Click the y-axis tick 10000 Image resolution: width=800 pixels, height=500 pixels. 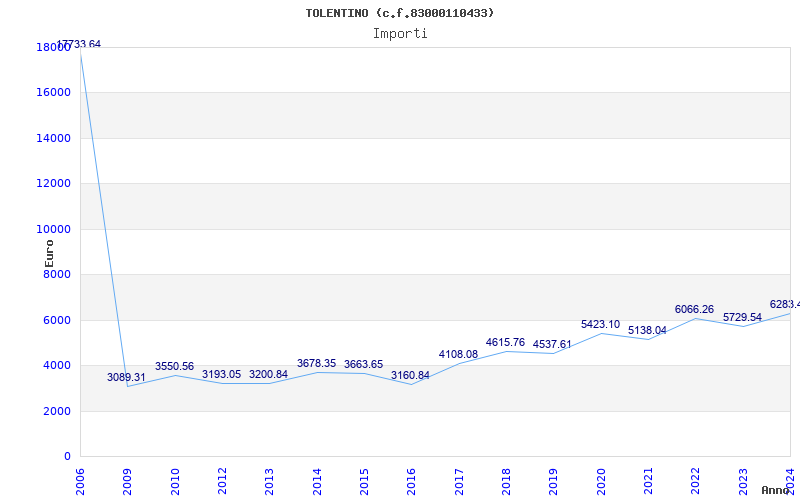[53, 230]
